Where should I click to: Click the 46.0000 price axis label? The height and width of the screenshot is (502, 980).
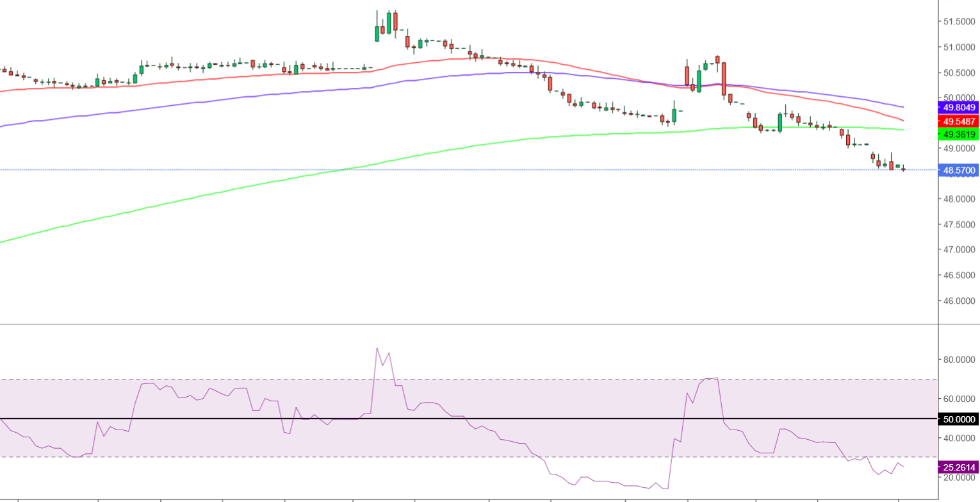coord(959,301)
